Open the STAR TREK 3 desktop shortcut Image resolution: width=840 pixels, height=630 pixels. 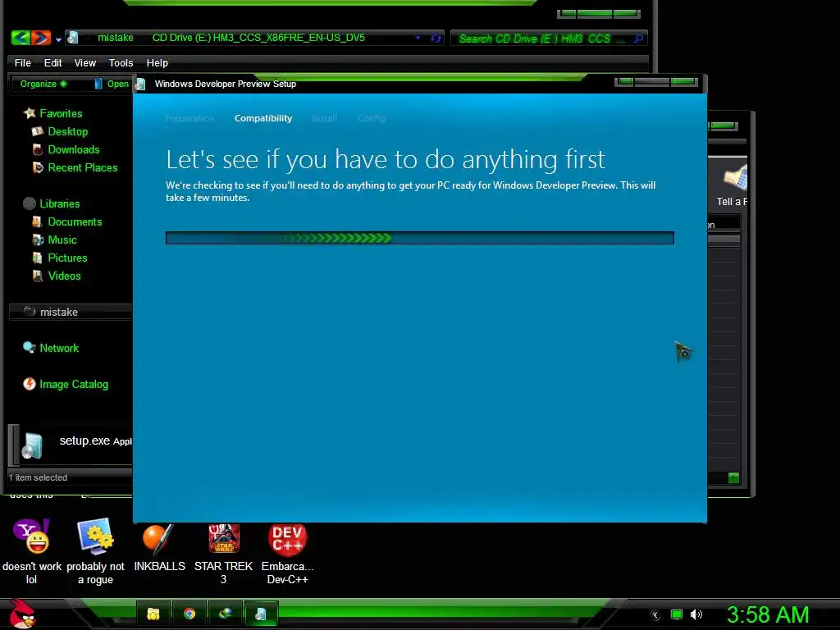point(223,554)
